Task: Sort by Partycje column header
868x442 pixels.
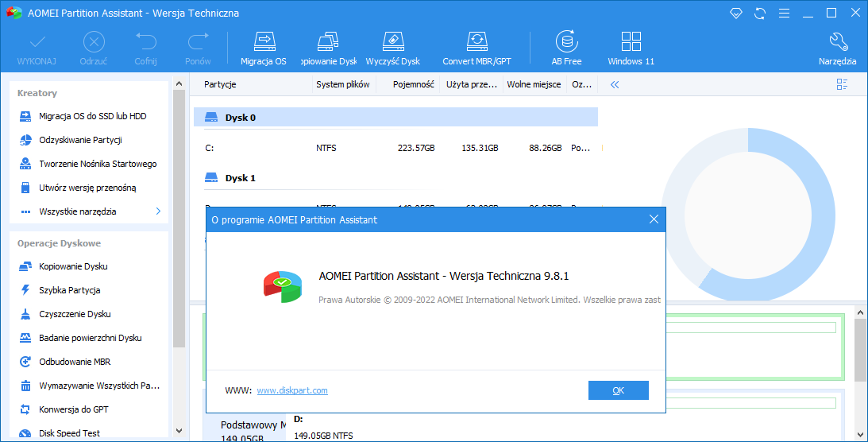Action: tap(220, 85)
